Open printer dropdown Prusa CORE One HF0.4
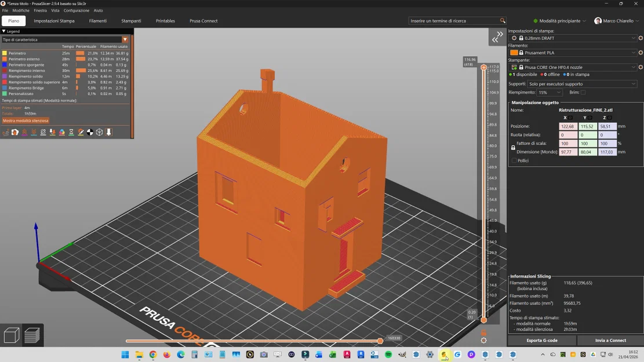 click(573, 67)
